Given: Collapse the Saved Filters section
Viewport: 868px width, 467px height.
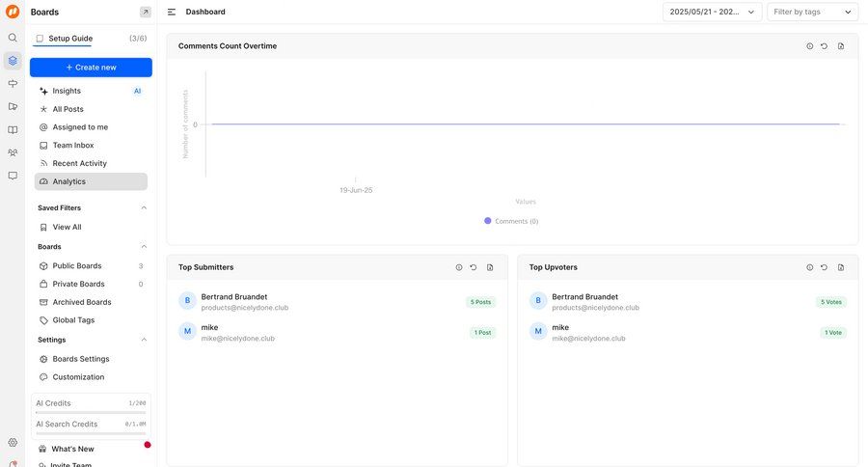Looking at the screenshot, I should (144, 207).
